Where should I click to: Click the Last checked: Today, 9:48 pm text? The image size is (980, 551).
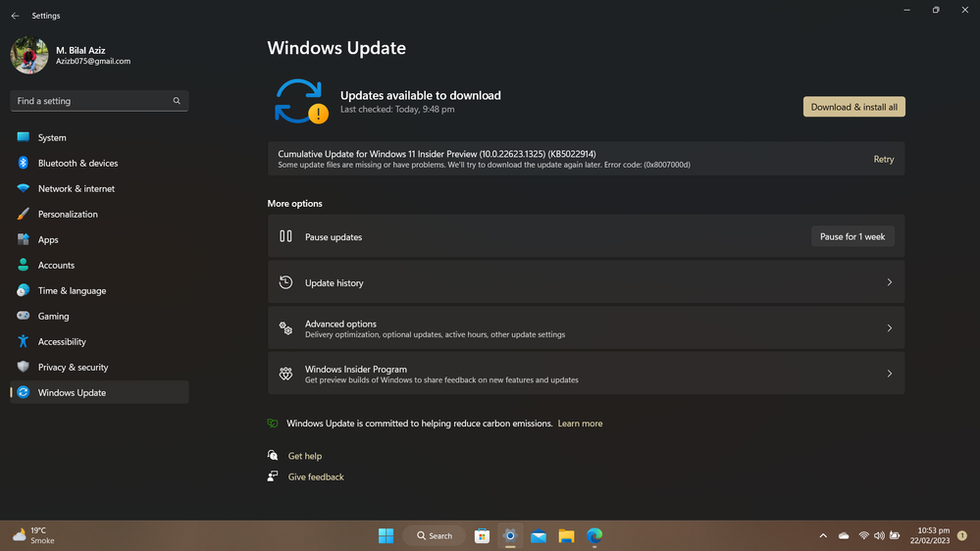click(x=397, y=110)
